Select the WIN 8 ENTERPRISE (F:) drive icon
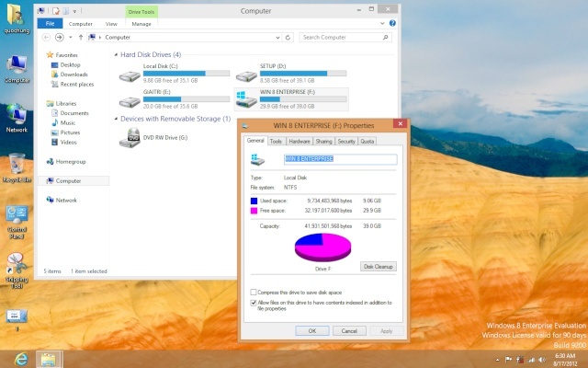The height and width of the screenshot is (368, 588). [246, 99]
